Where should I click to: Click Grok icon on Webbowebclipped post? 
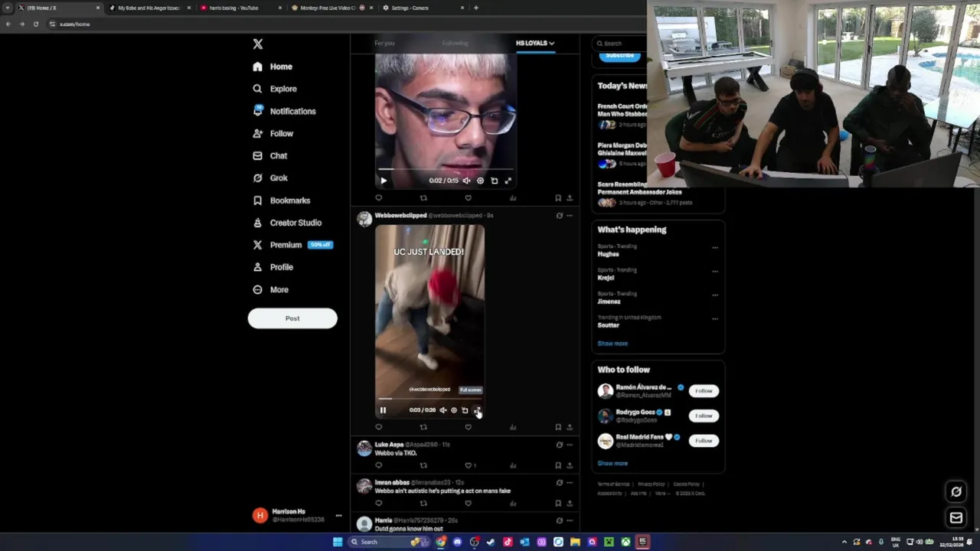559,216
